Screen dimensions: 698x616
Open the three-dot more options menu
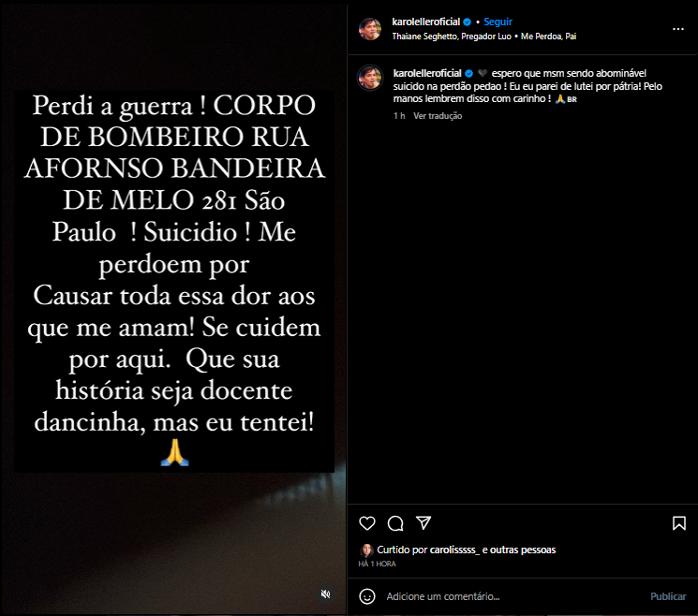point(678,29)
